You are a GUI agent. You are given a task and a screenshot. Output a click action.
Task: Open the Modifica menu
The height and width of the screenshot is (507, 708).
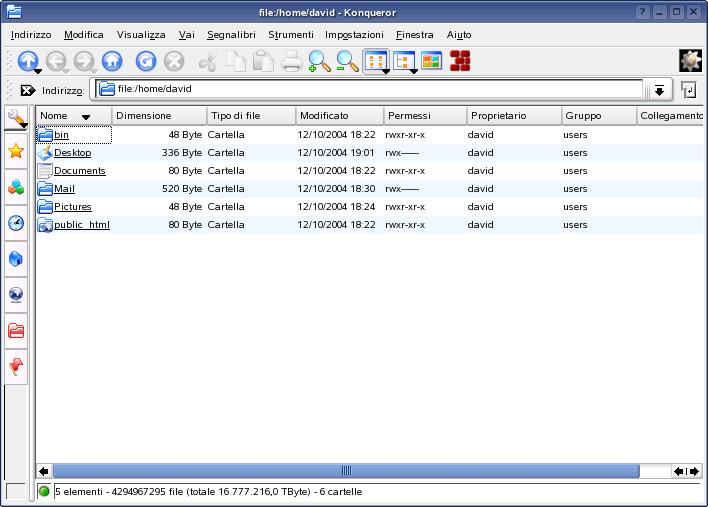point(84,35)
